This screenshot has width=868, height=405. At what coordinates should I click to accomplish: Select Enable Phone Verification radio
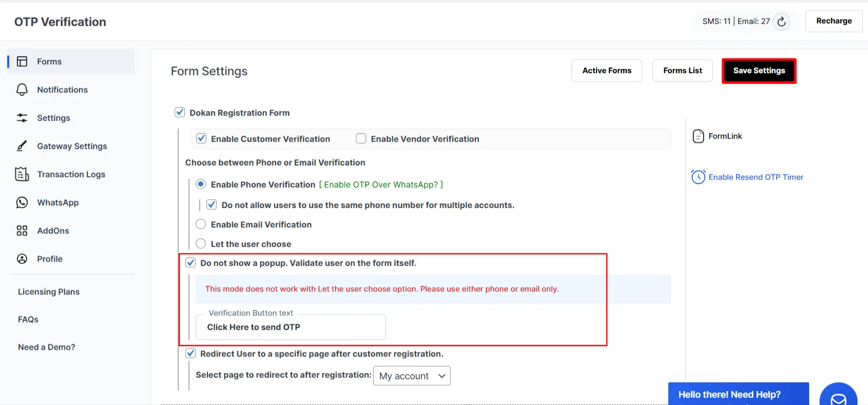pos(201,184)
